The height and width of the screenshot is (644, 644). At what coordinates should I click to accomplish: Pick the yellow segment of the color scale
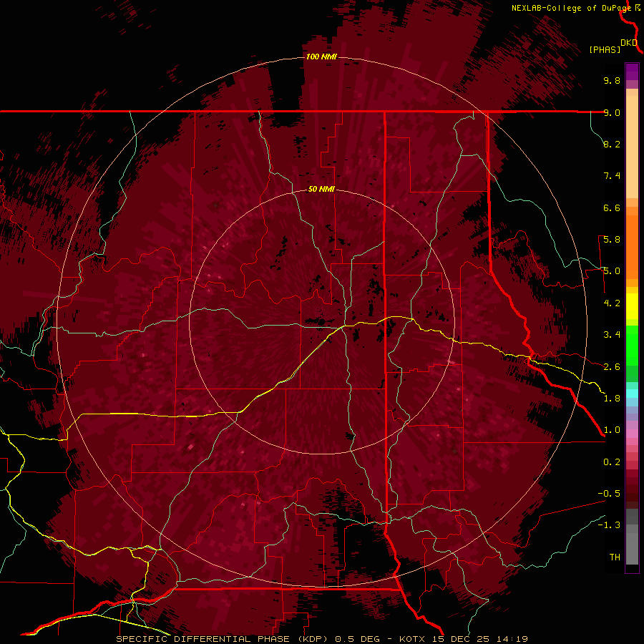coord(632,306)
